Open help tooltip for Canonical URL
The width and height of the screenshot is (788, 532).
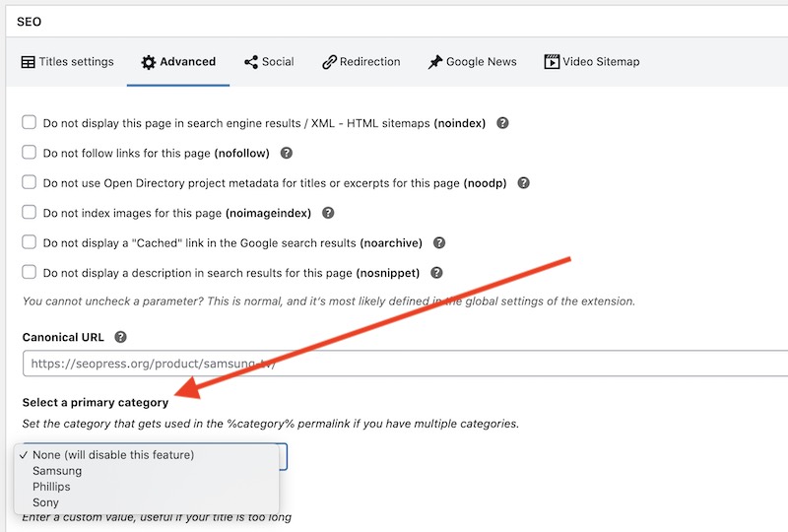tap(120, 337)
